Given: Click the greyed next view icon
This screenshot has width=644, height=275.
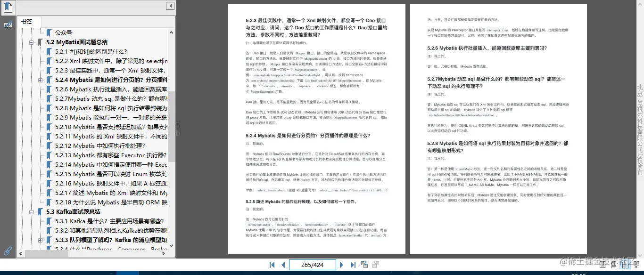Looking at the screenshot, I should click(x=376, y=265).
